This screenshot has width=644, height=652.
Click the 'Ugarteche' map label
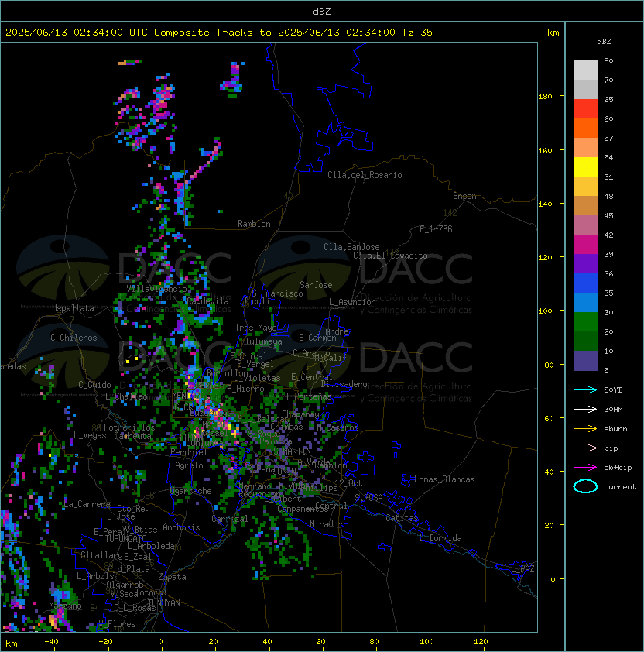tap(191, 491)
